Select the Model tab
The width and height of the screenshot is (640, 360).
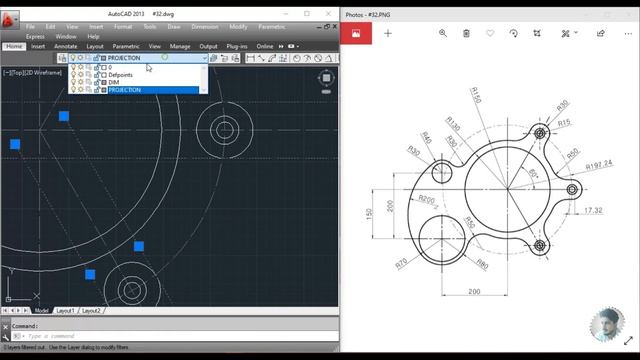tap(41, 311)
